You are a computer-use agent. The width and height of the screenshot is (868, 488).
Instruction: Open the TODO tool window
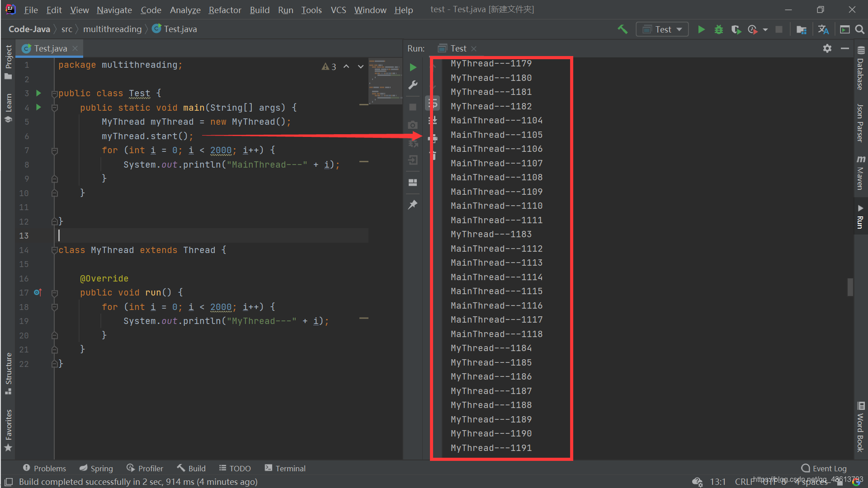[x=235, y=468]
